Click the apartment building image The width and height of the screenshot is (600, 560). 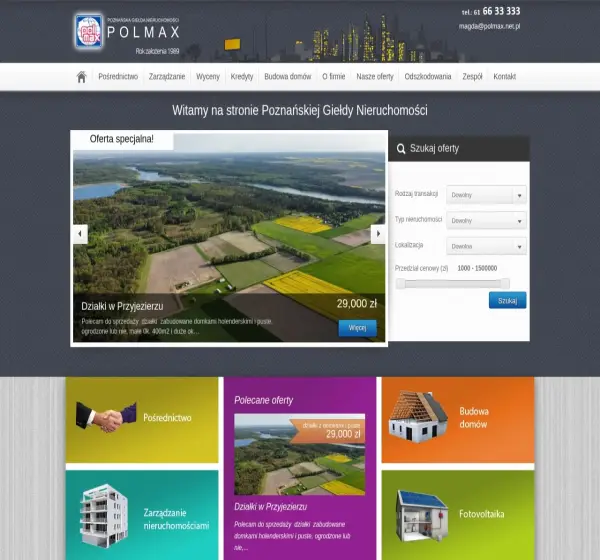104,515
